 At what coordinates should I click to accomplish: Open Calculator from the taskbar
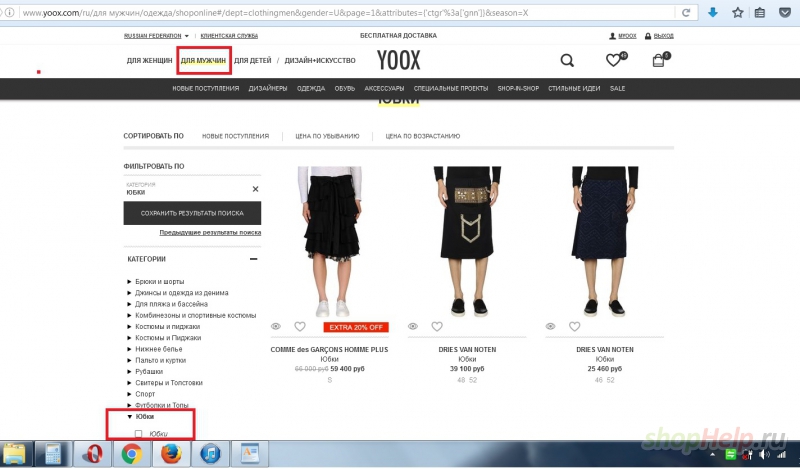point(53,454)
